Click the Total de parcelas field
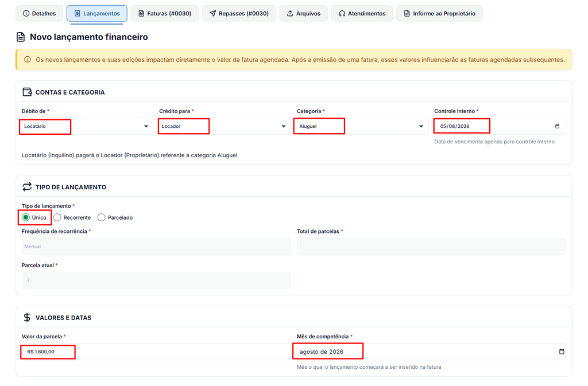The width and height of the screenshot is (588, 386). coord(431,247)
